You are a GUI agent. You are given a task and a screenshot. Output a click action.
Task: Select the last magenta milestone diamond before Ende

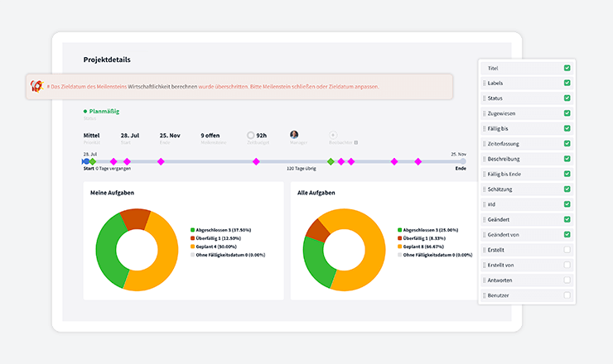pos(418,161)
